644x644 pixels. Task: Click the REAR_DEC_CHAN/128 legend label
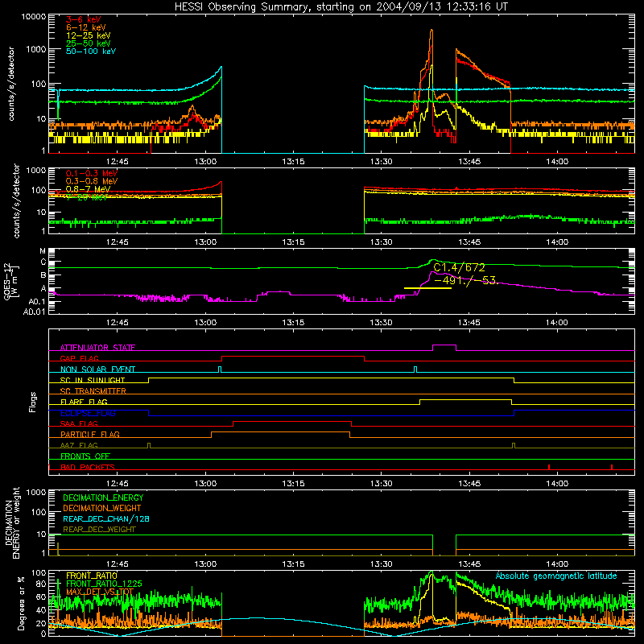pos(106,518)
